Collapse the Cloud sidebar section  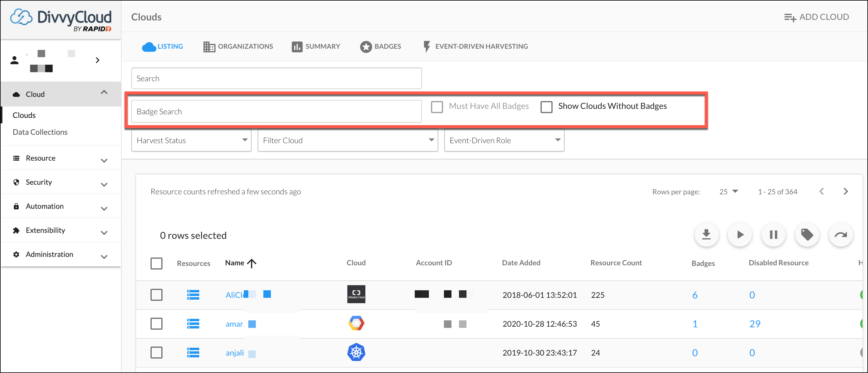click(104, 93)
